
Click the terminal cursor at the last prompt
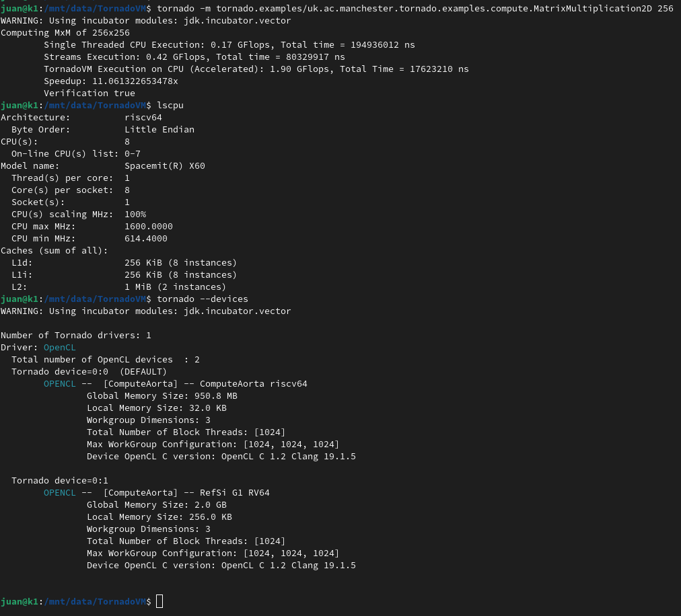159,601
